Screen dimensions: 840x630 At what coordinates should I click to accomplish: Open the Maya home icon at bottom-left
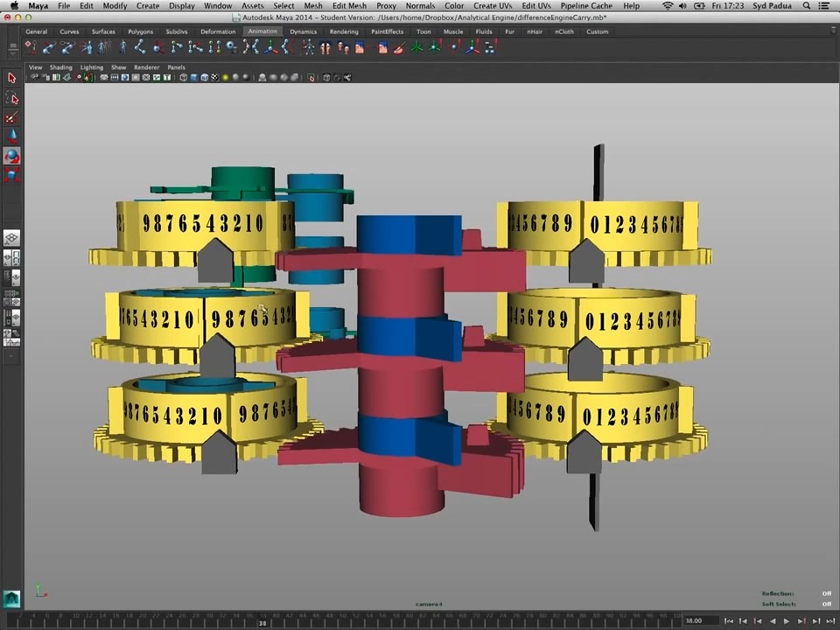[11, 599]
